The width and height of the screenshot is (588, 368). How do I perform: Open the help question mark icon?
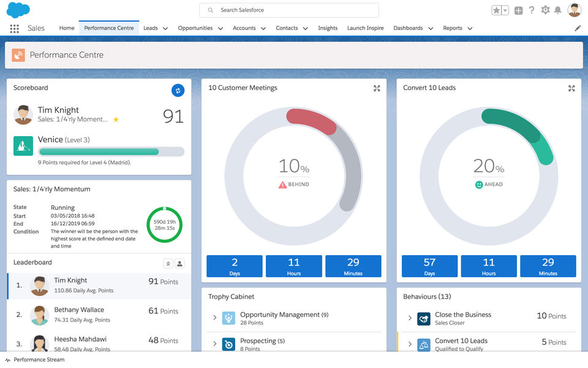click(x=532, y=10)
